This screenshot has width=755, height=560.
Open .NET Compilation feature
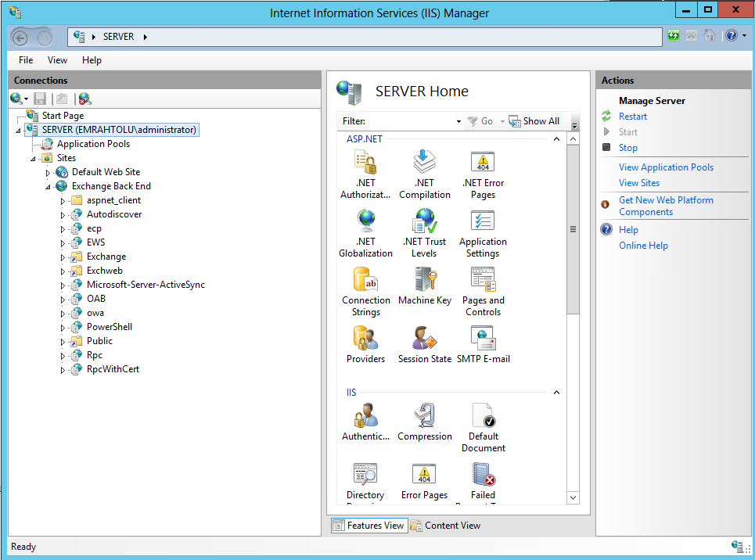[x=424, y=174]
